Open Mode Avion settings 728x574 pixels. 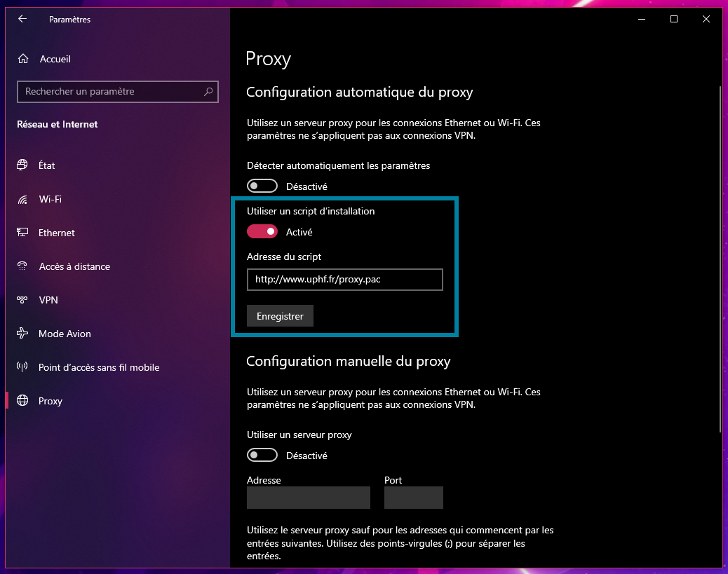[63, 334]
